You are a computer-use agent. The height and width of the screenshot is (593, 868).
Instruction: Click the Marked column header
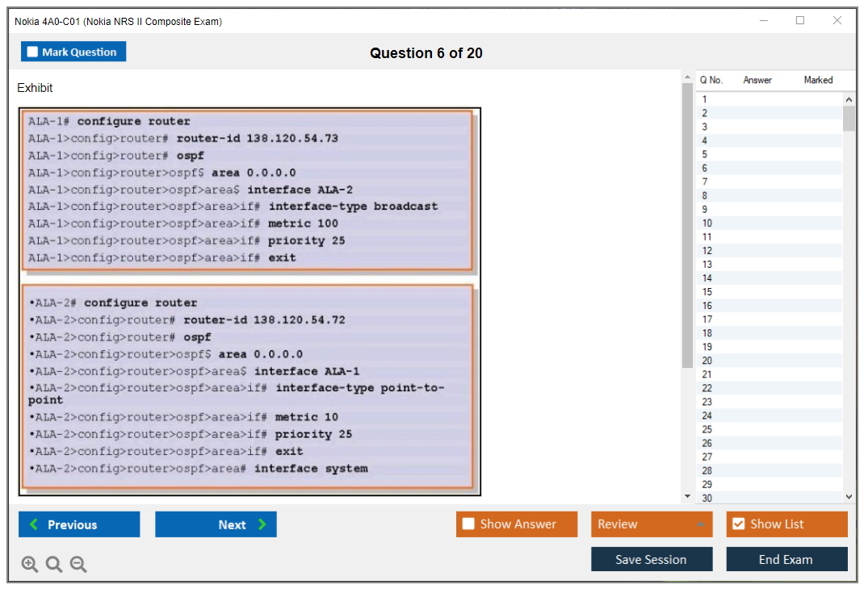(818, 80)
